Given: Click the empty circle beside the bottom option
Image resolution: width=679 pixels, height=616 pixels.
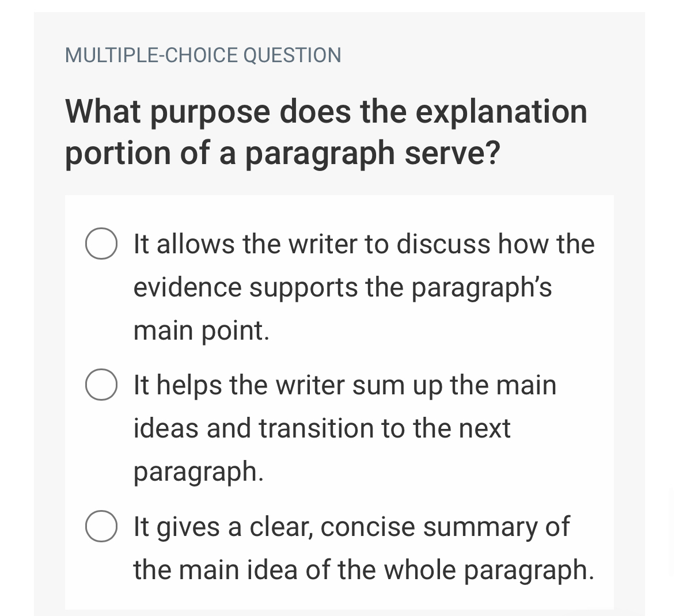Looking at the screenshot, I should (101, 526).
